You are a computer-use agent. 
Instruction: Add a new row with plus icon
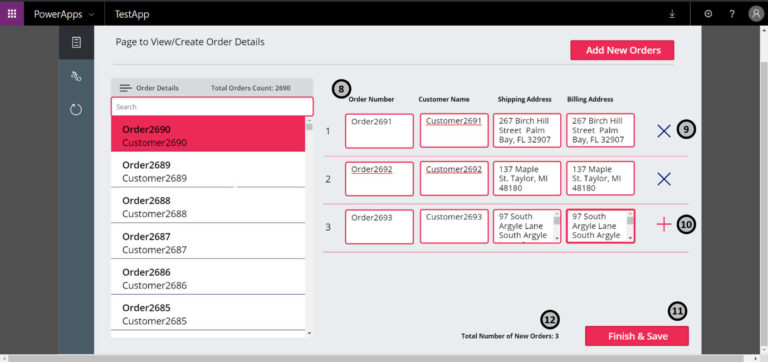664,224
